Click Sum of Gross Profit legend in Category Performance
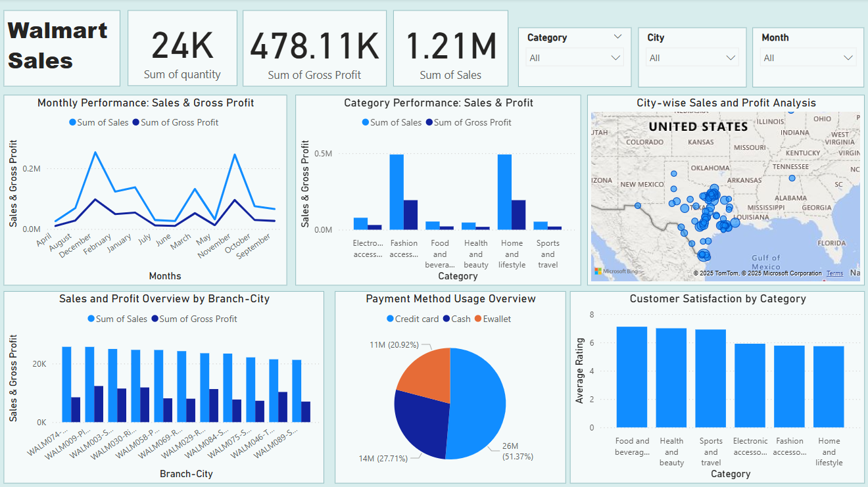The width and height of the screenshot is (868, 487). point(469,122)
